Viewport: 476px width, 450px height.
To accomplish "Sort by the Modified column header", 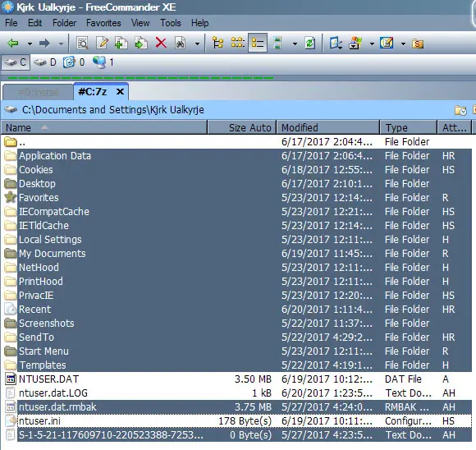I will click(x=328, y=127).
